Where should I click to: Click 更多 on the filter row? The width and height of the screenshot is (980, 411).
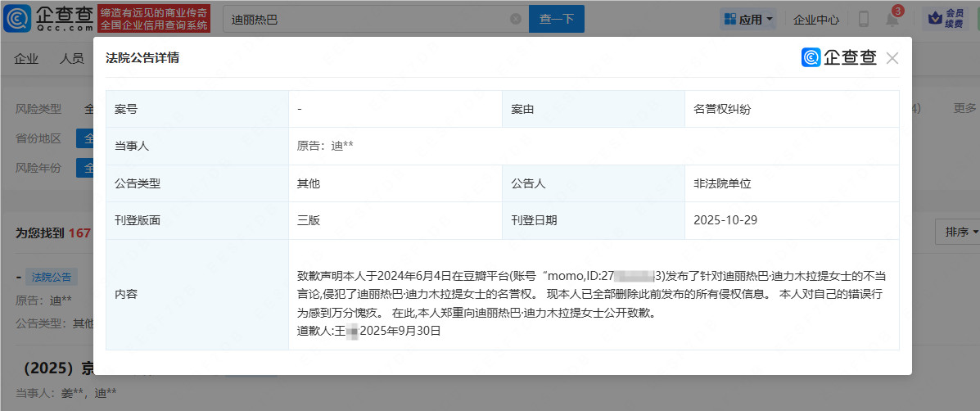[x=965, y=108]
